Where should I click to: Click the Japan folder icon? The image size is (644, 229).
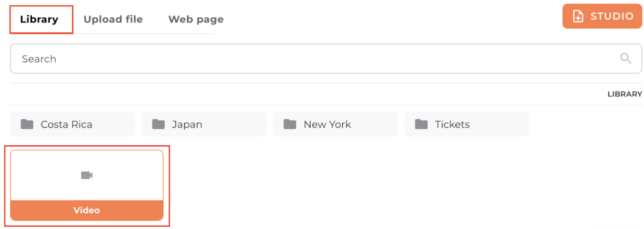point(158,124)
